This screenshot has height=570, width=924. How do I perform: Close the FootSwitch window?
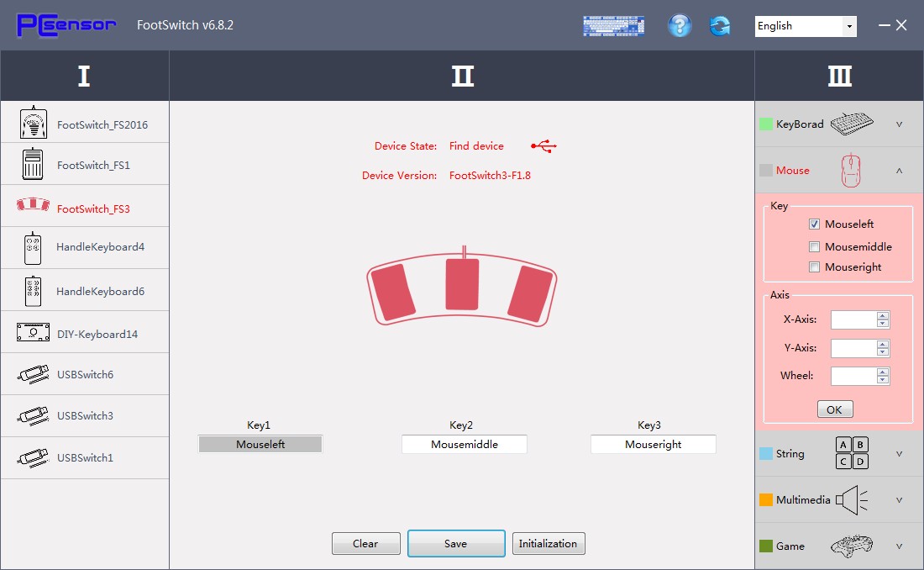click(x=901, y=25)
